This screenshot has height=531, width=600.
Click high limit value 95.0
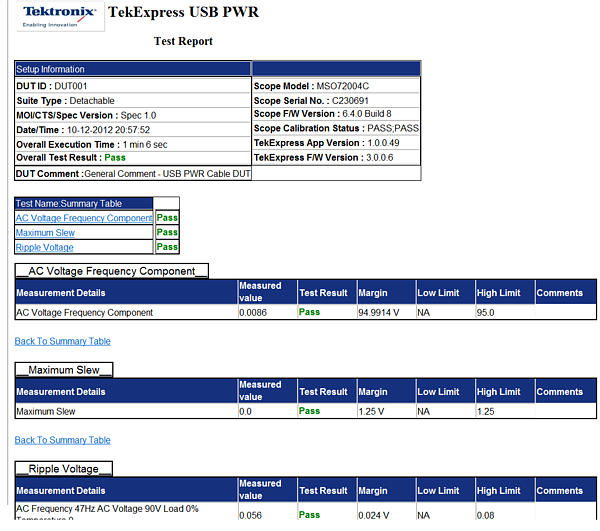(486, 313)
